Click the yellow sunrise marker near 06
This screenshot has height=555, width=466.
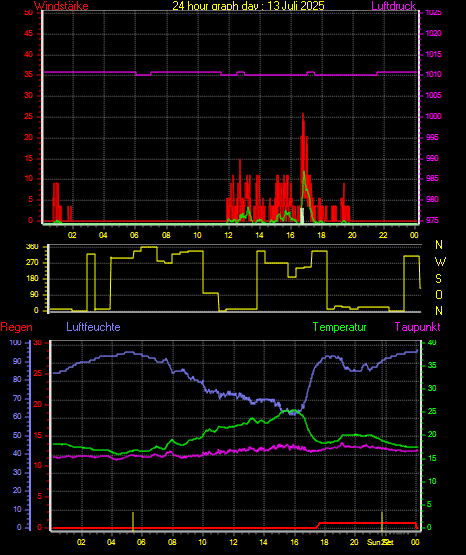[133, 521]
